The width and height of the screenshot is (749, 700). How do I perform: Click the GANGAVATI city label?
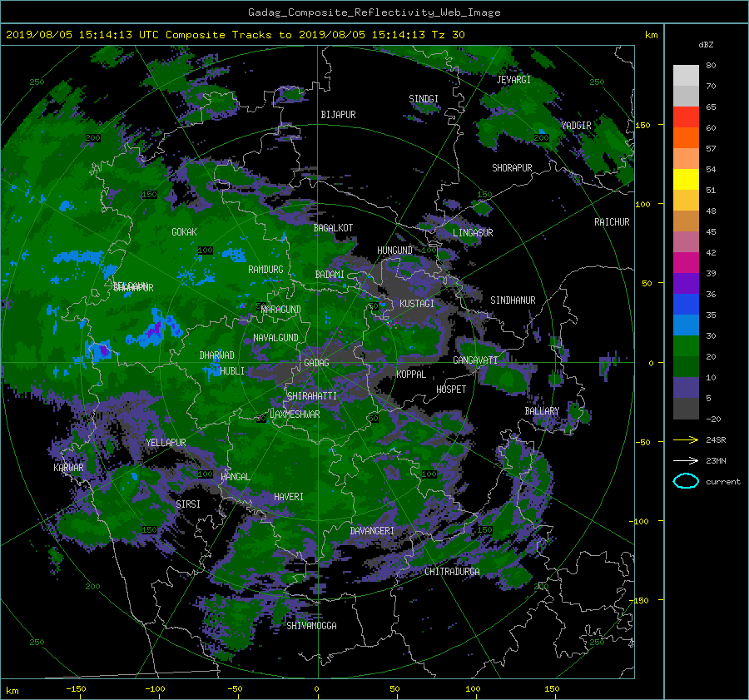pyautogui.click(x=475, y=360)
